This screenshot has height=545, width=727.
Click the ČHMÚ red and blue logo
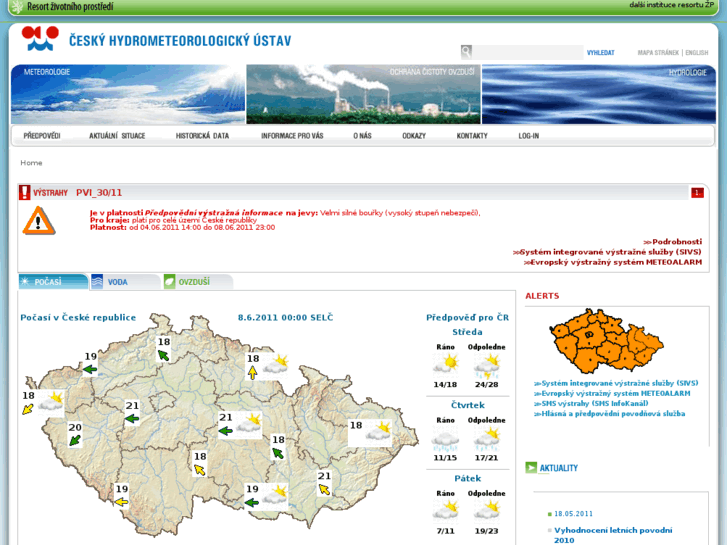coord(40,38)
